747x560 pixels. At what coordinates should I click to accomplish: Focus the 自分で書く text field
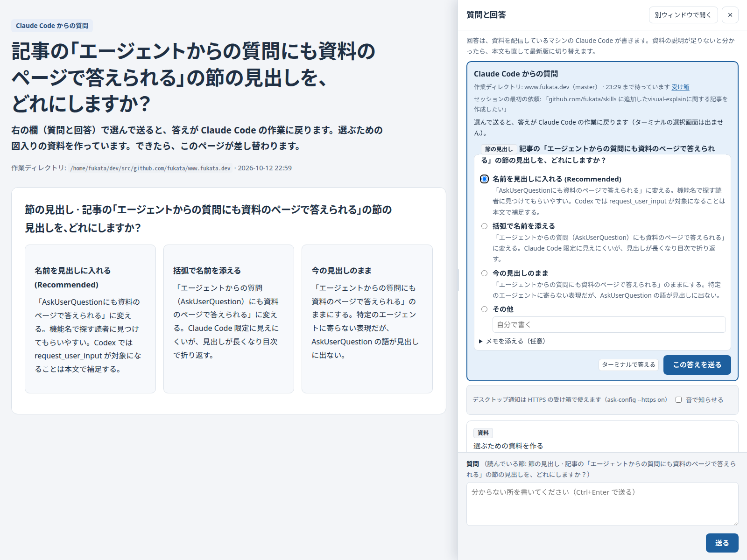coord(609,324)
